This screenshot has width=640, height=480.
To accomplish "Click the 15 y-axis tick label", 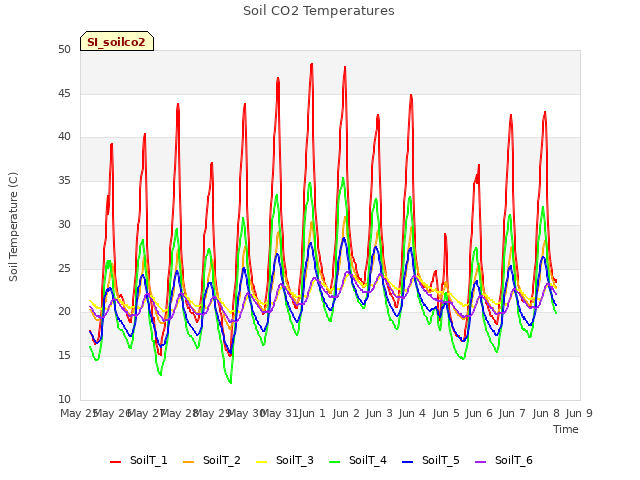I will click(64, 356).
